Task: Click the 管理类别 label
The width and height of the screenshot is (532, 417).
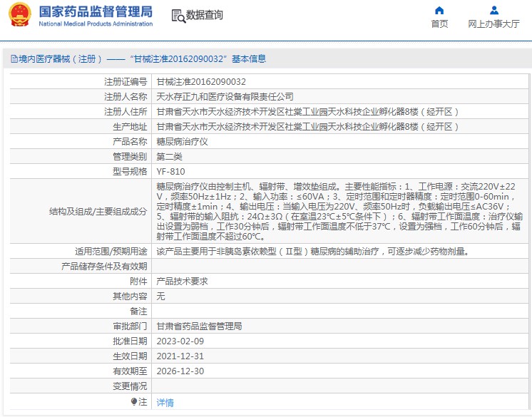Action: [x=130, y=156]
